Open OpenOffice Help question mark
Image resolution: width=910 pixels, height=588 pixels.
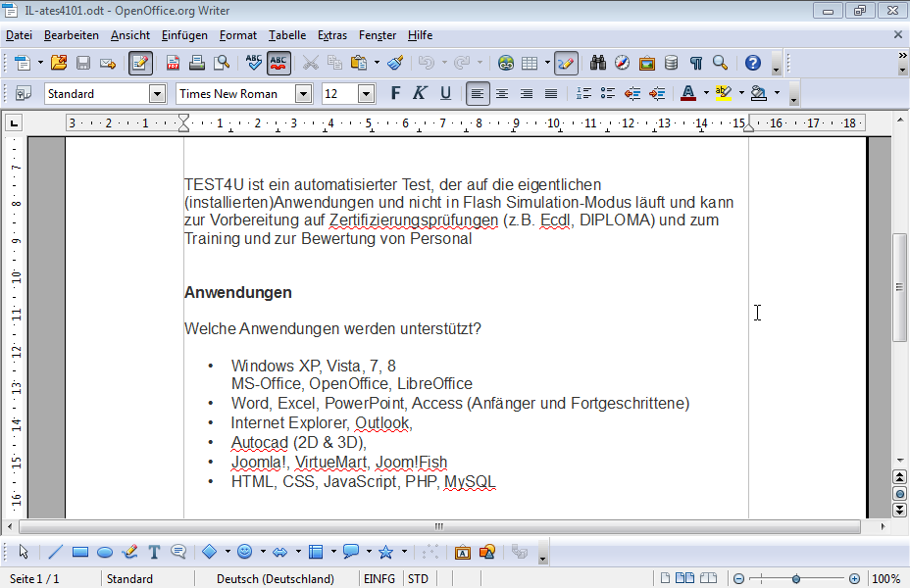coord(753,63)
